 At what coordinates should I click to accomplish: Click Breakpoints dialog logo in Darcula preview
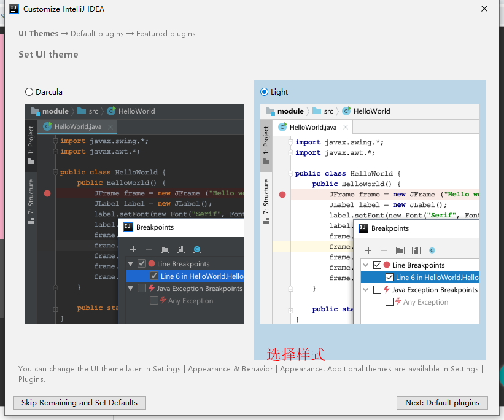(x=128, y=227)
